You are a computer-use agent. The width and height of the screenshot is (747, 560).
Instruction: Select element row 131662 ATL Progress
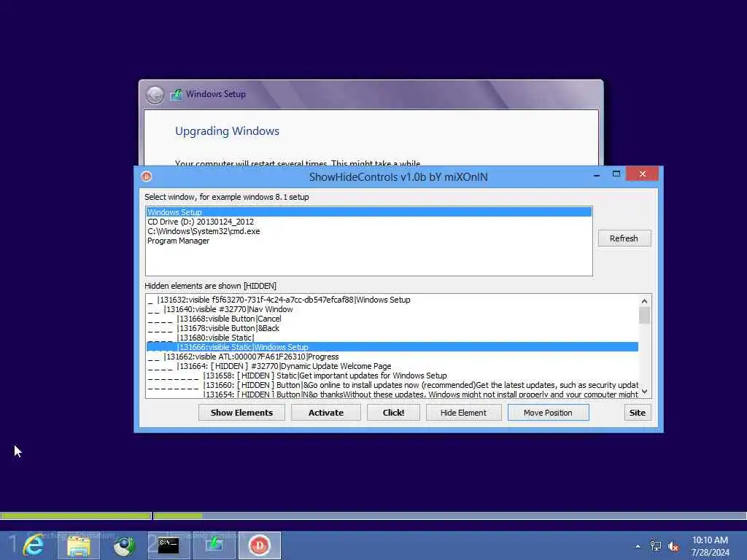click(392, 356)
